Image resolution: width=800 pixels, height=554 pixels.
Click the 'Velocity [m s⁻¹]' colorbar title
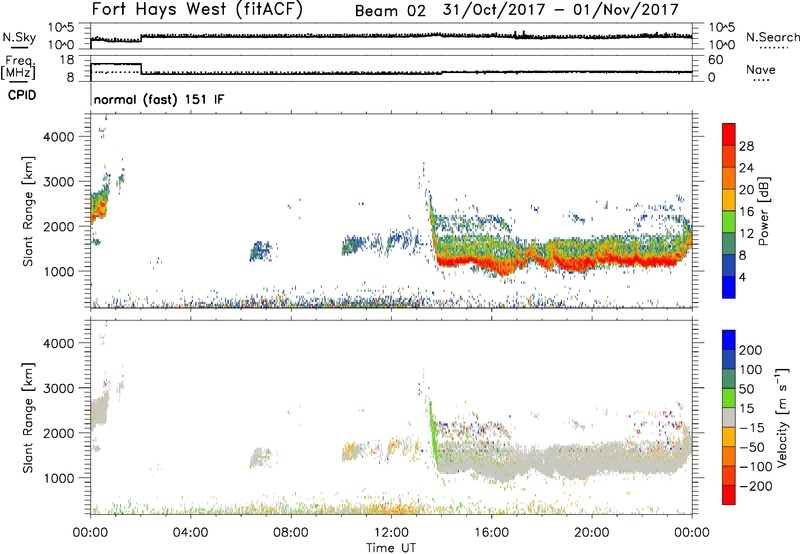(782, 417)
